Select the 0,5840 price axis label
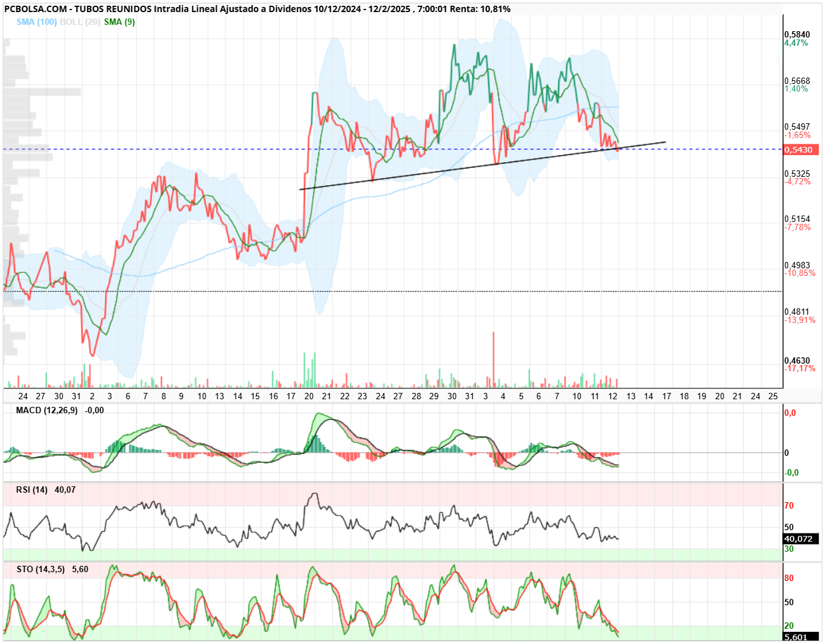Image resolution: width=825 pixels, height=644 pixels. 797,34
